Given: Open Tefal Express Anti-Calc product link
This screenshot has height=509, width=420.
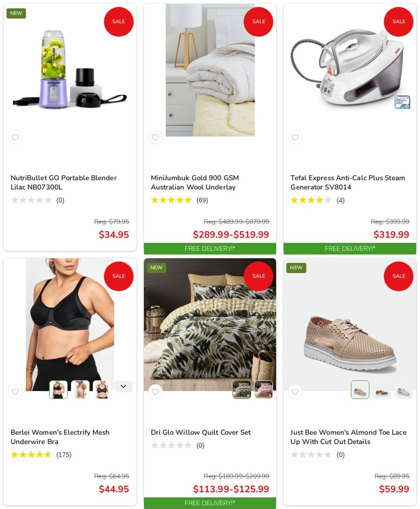Looking at the screenshot, I should point(348,182).
